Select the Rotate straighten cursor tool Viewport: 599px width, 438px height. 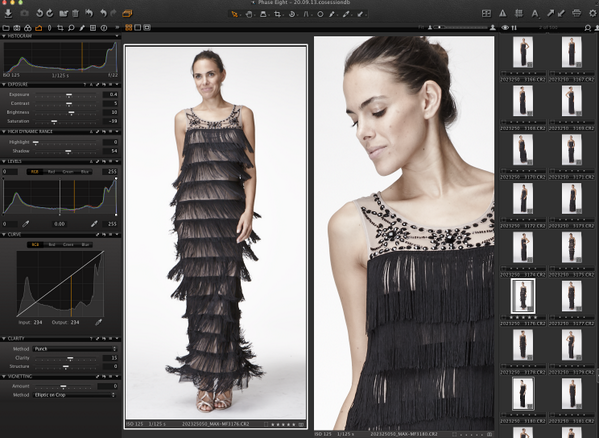coord(292,14)
